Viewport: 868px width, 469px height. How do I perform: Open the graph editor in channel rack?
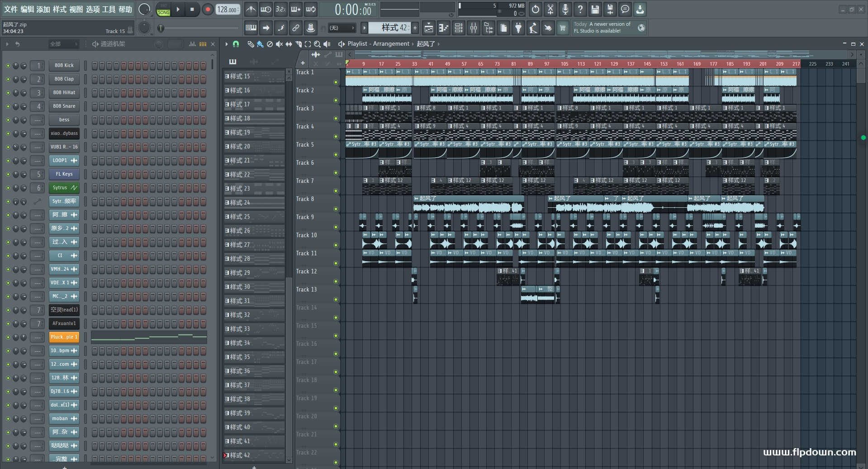192,44
